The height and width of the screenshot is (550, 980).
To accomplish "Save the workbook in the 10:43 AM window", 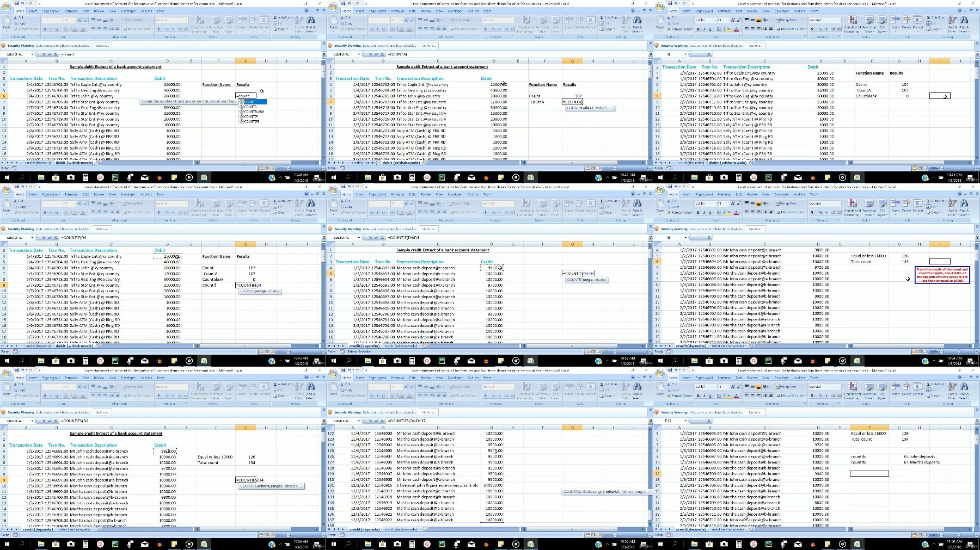I will 670,3.
